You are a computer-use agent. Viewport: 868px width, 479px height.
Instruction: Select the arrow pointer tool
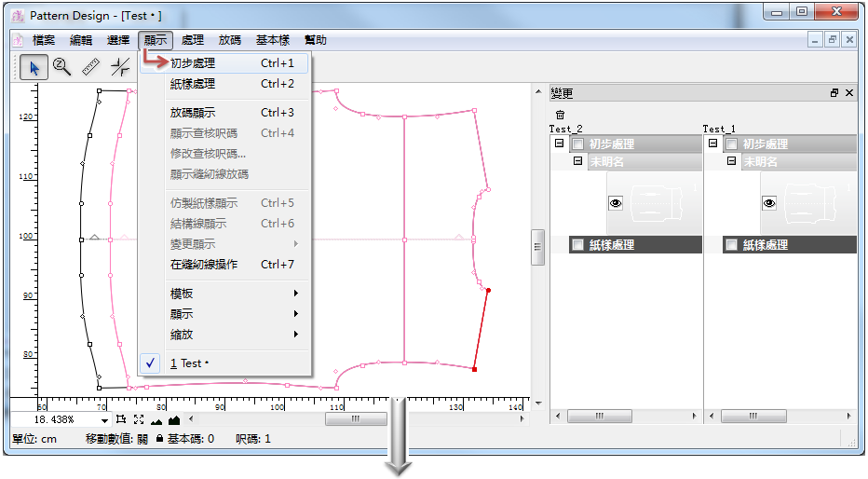34,67
